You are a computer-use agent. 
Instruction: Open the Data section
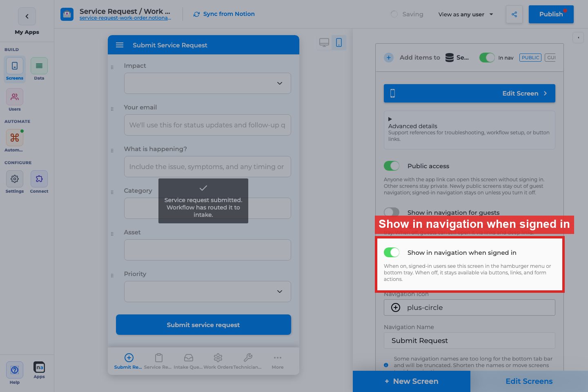(39, 69)
